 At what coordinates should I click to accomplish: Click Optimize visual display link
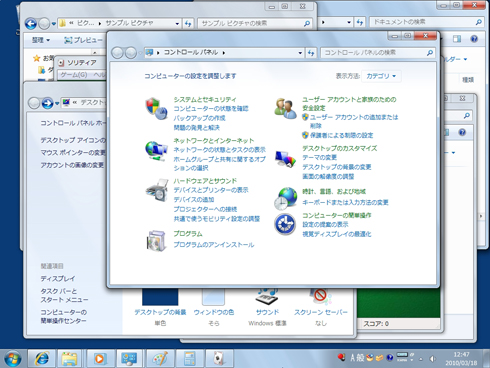[x=336, y=234]
